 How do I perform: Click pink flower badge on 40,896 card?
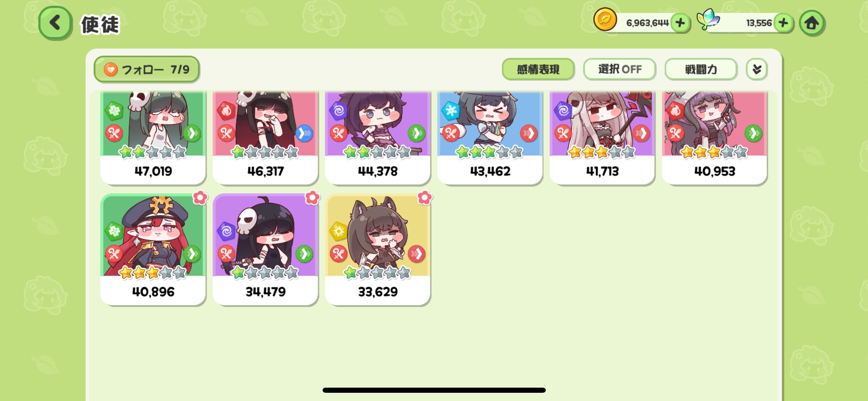pyautogui.click(x=200, y=198)
